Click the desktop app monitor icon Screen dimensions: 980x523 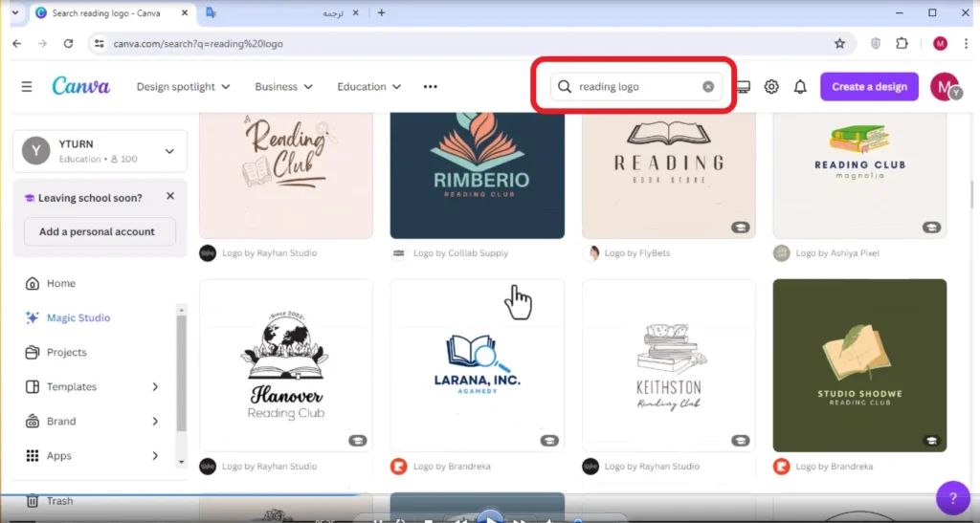743,87
